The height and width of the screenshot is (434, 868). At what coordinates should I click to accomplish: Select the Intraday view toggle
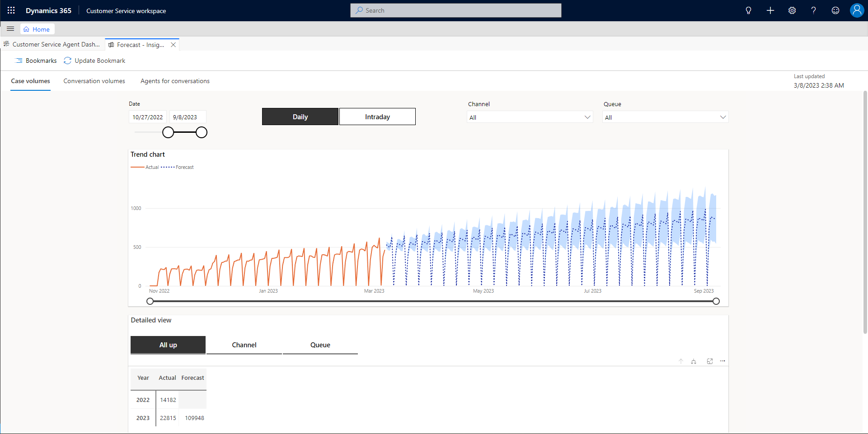tap(377, 117)
